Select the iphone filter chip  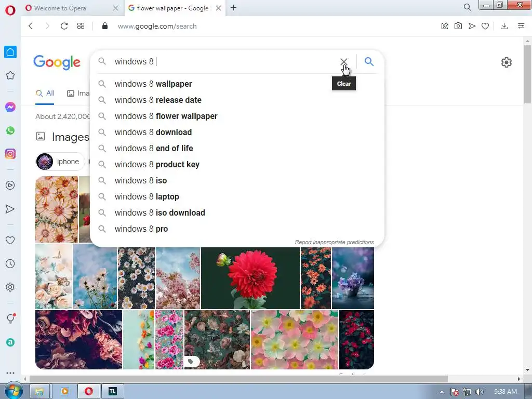click(x=60, y=162)
